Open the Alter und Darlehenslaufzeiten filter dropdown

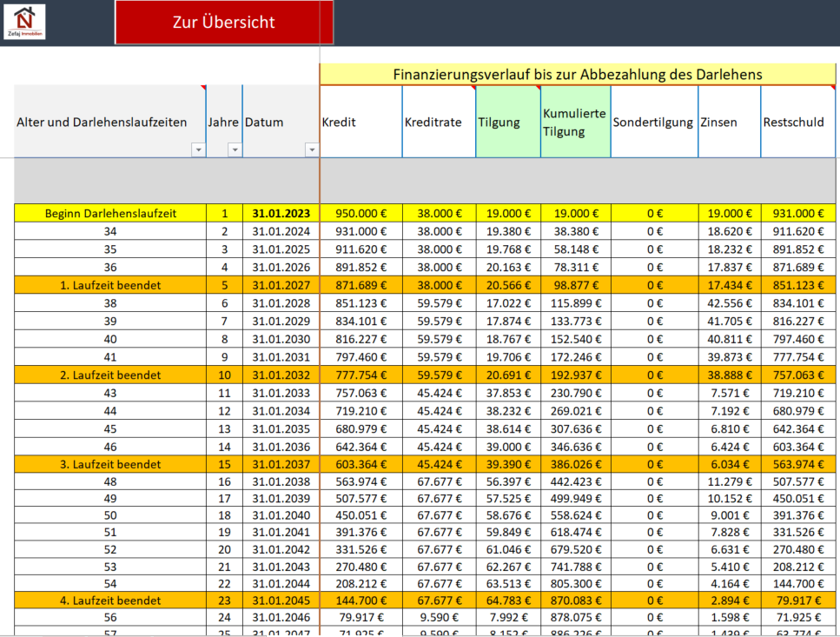[198, 150]
